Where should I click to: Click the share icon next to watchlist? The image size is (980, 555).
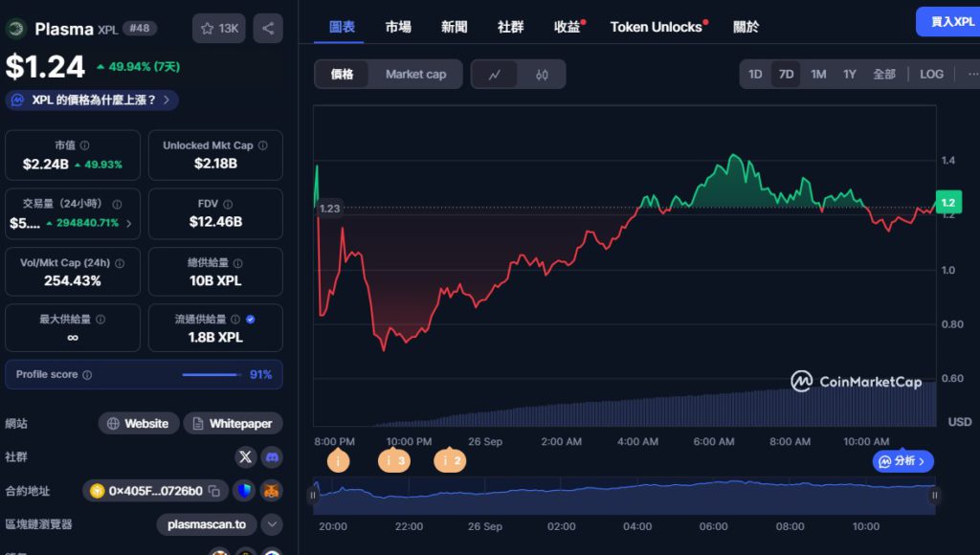click(x=267, y=29)
